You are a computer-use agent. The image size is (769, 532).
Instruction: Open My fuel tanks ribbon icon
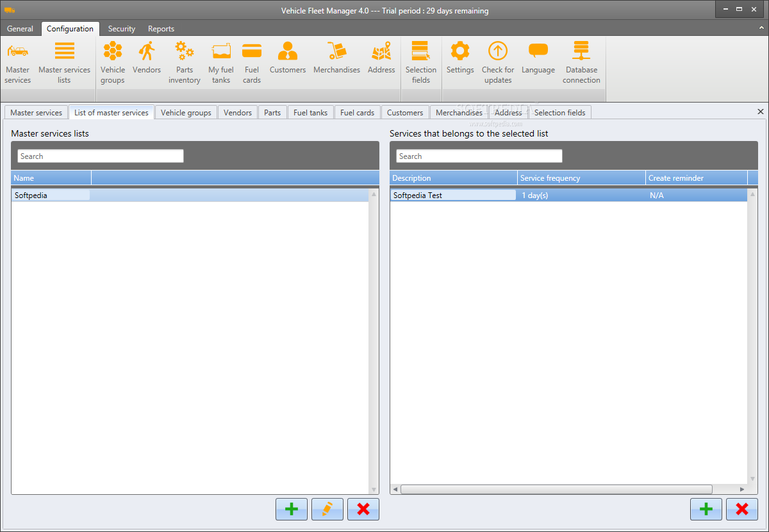pyautogui.click(x=221, y=63)
